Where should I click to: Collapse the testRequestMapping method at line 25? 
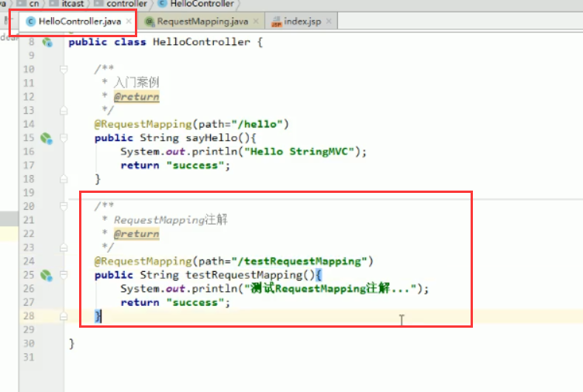[64, 275]
